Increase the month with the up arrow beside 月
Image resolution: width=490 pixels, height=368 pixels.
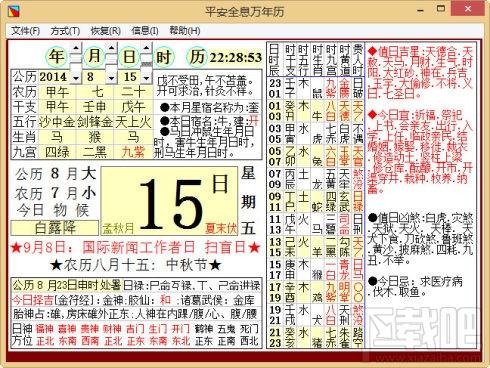pos(112,48)
